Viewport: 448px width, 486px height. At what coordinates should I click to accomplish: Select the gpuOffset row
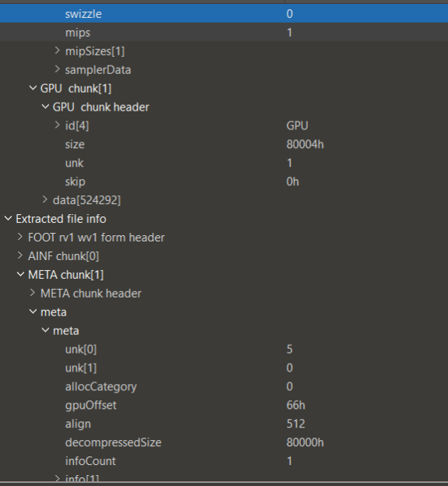[x=224, y=405]
